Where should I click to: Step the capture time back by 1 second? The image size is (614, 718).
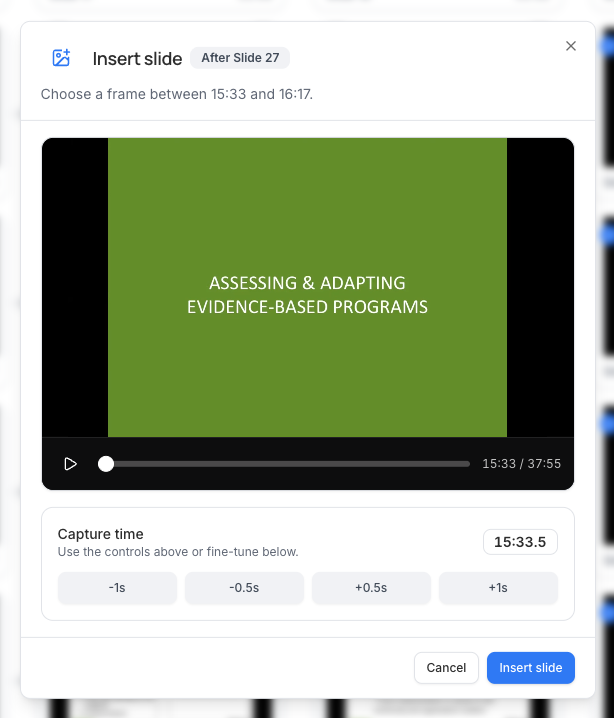tap(117, 587)
